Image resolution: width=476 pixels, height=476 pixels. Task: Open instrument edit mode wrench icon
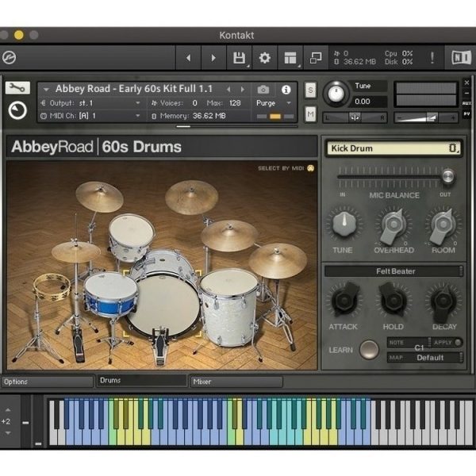17,88
